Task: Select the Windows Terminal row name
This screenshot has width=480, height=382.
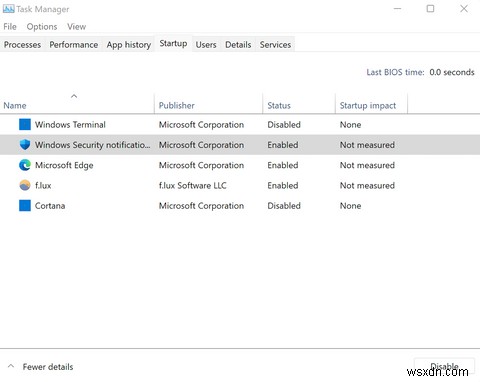Action: pyautogui.click(x=70, y=125)
